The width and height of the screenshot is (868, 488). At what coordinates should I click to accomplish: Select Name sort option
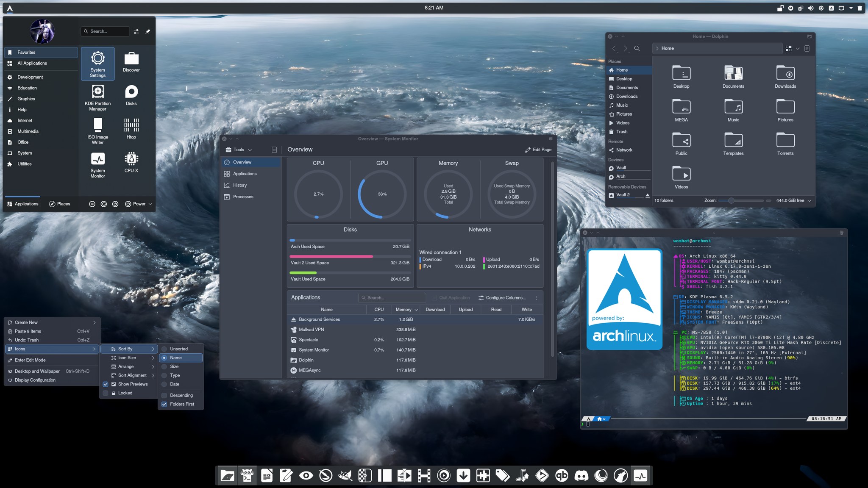click(x=181, y=358)
